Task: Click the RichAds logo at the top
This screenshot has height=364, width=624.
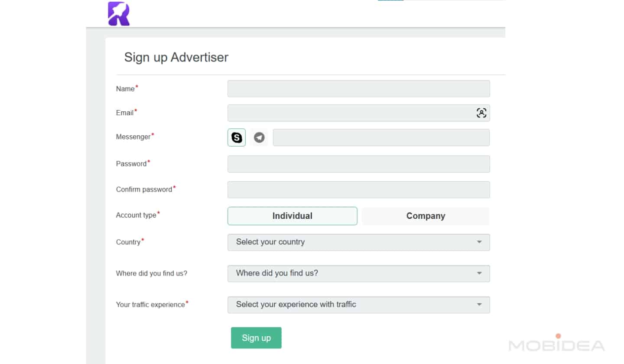Action: coord(118,14)
